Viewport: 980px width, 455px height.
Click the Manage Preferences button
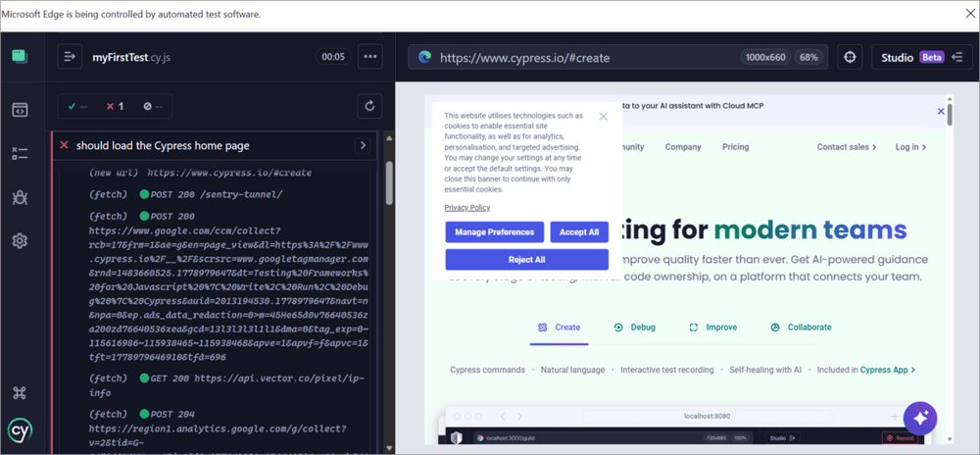pyautogui.click(x=494, y=231)
